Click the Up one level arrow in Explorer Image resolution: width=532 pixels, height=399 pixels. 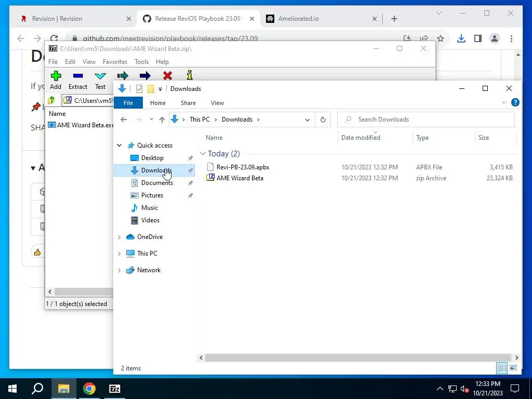click(x=162, y=119)
